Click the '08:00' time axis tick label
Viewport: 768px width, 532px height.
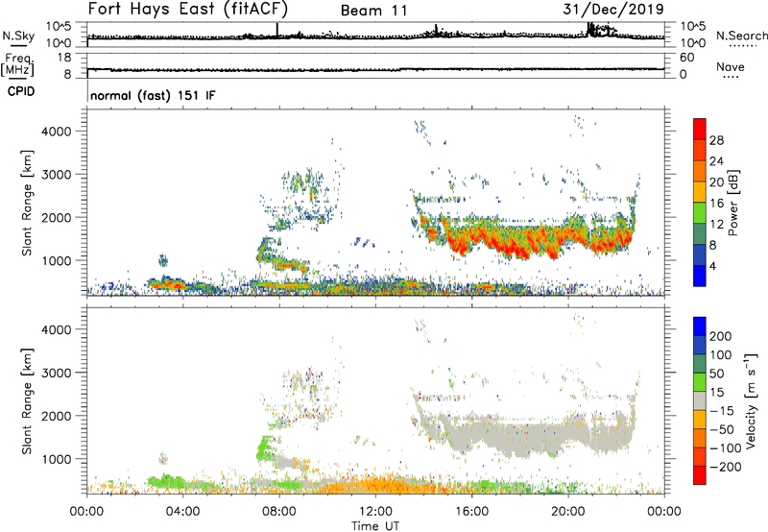pos(279,512)
